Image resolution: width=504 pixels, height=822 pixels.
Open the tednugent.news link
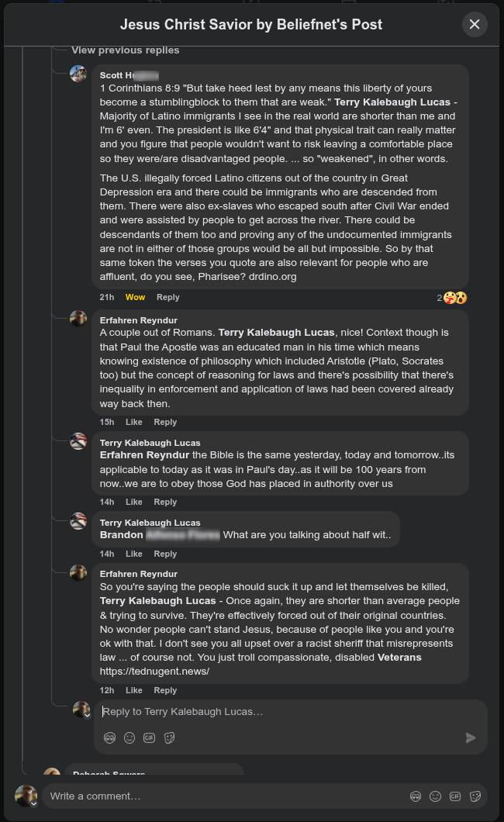(154, 672)
